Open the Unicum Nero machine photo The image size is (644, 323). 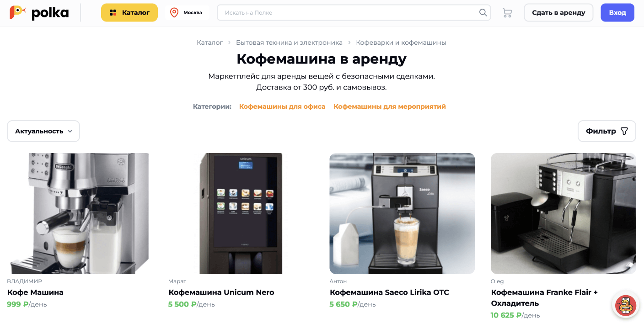point(241,213)
